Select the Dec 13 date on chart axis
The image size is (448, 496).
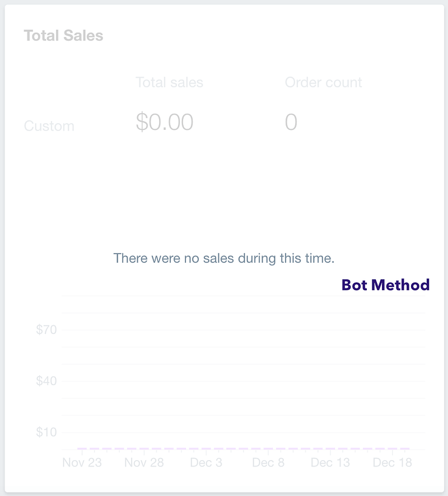click(x=330, y=462)
